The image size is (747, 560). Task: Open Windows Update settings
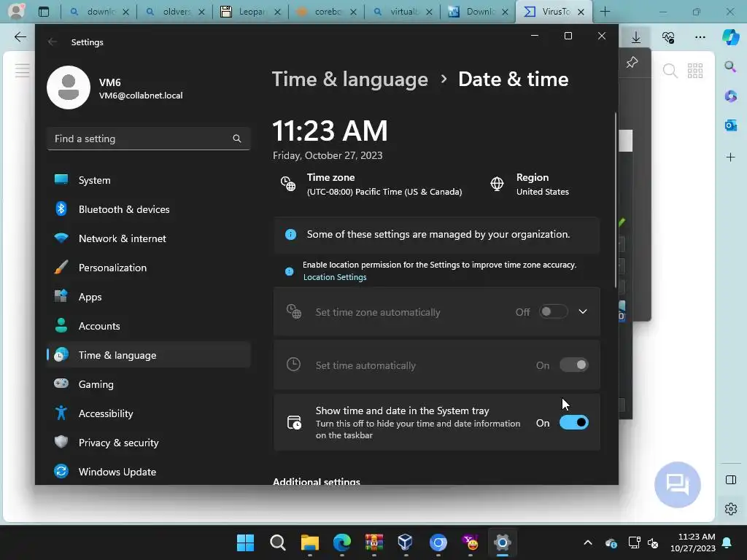click(149, 472)
